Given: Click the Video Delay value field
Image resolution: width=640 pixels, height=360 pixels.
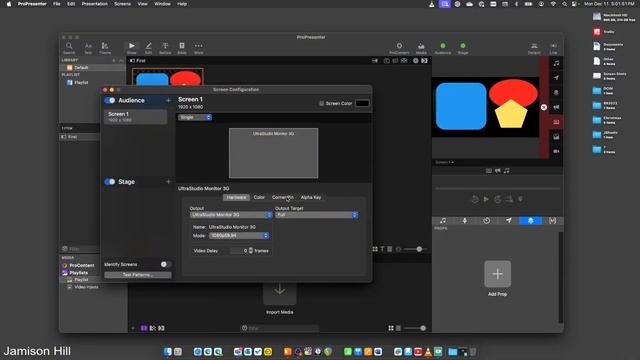Looking at the screenshot, I should [x=239, y=251].
